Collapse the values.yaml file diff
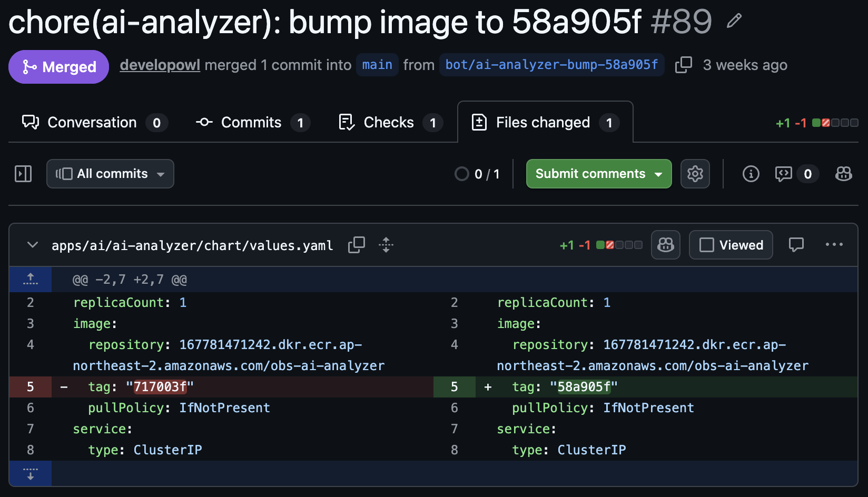This screenshot has width=868, height=497. click(x=33, y=245)
